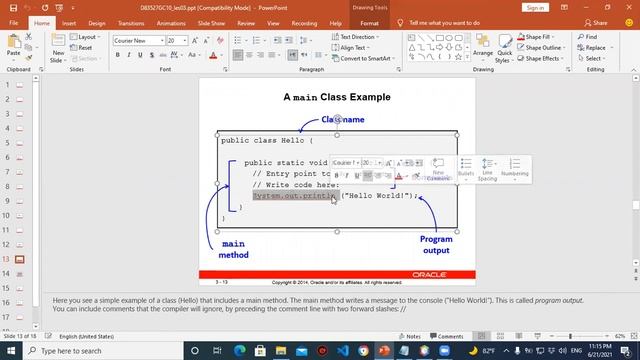
Task: Toggle Bold in ribbon Font group
Action: [x=118, y=55]
